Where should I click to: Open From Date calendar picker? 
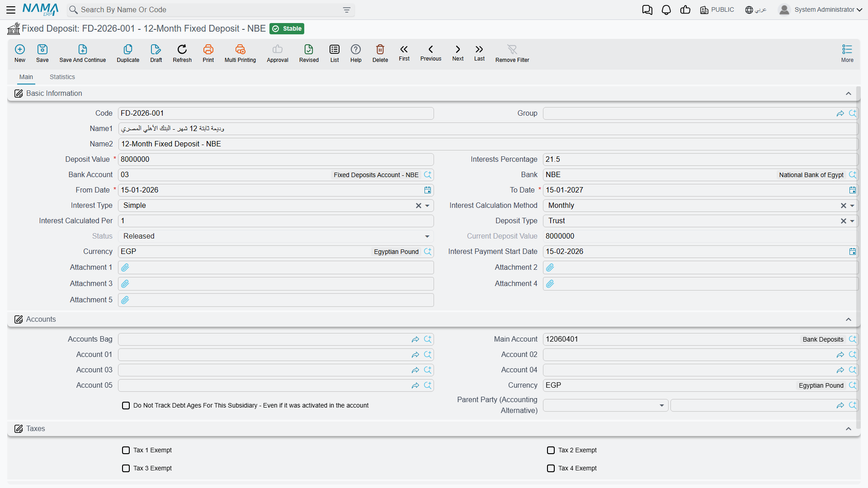click(x=428, y=190)
